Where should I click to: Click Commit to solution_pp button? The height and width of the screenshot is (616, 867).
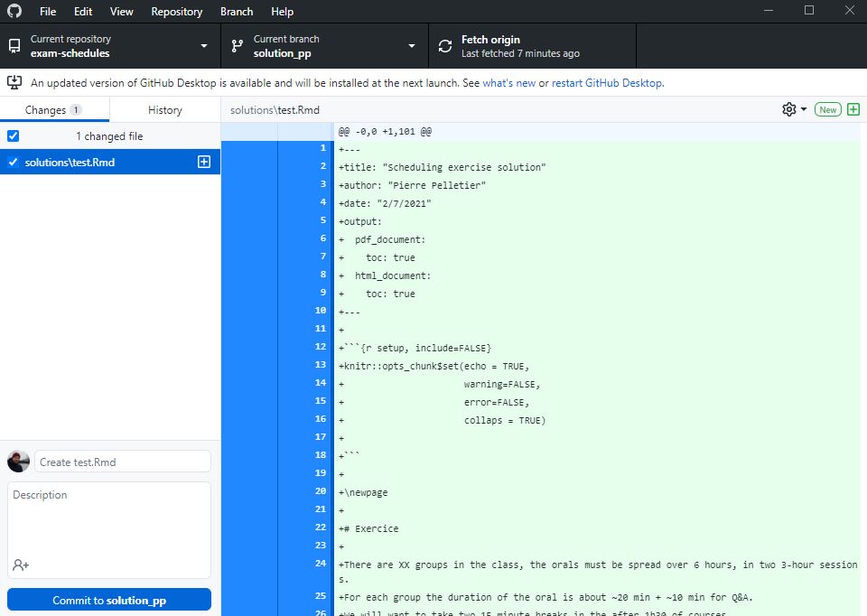(109, 600)
